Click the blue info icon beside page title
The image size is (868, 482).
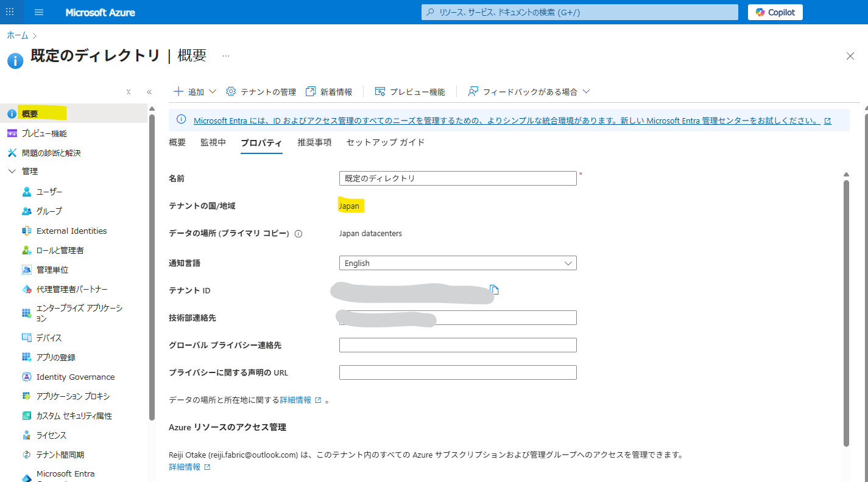click(15, 60)
